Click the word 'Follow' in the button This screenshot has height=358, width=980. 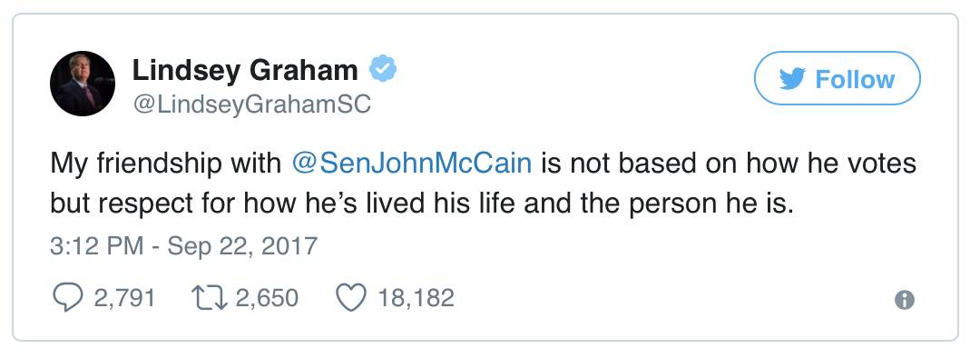pyautogui.click(x=855, y=79)
